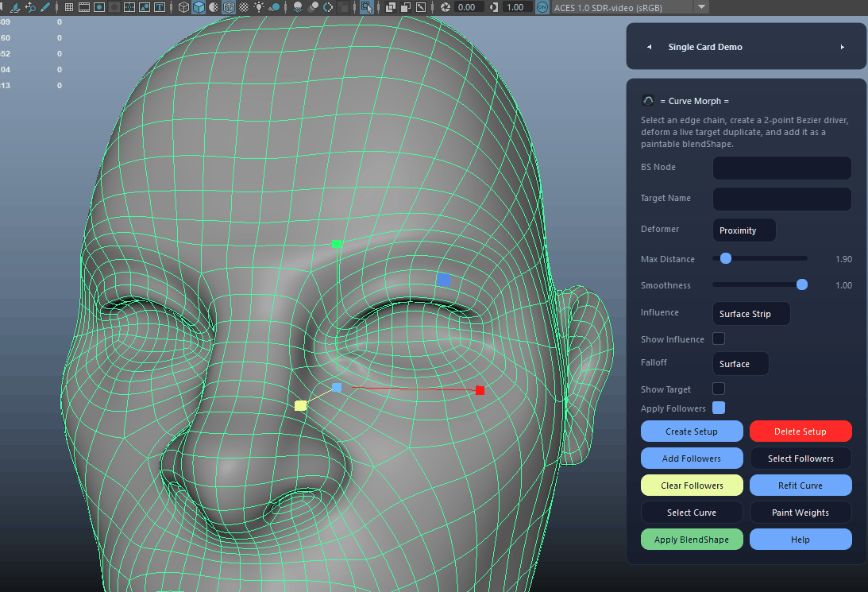Click the gamma half-circle icon

coord(494,7)
